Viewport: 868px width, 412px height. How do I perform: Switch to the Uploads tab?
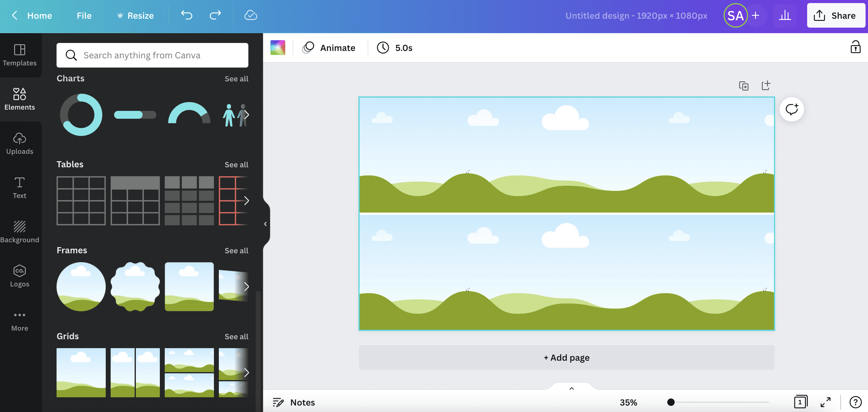point(20,144)
